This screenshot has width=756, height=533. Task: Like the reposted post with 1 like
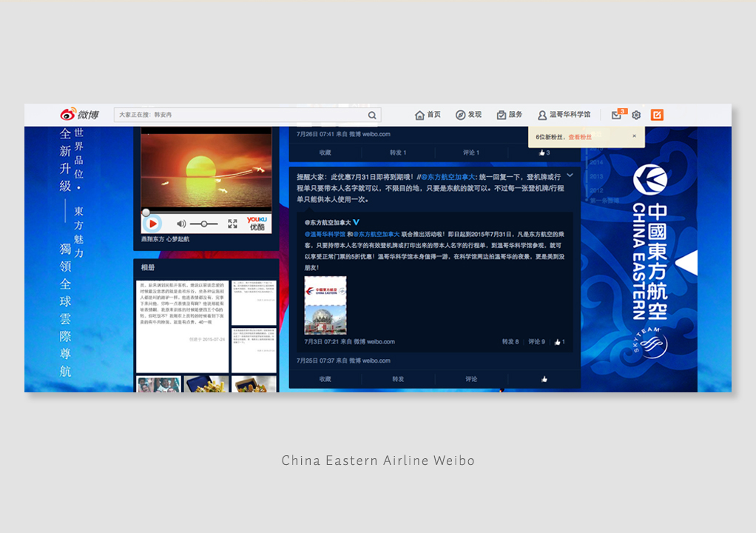[559, 341]
